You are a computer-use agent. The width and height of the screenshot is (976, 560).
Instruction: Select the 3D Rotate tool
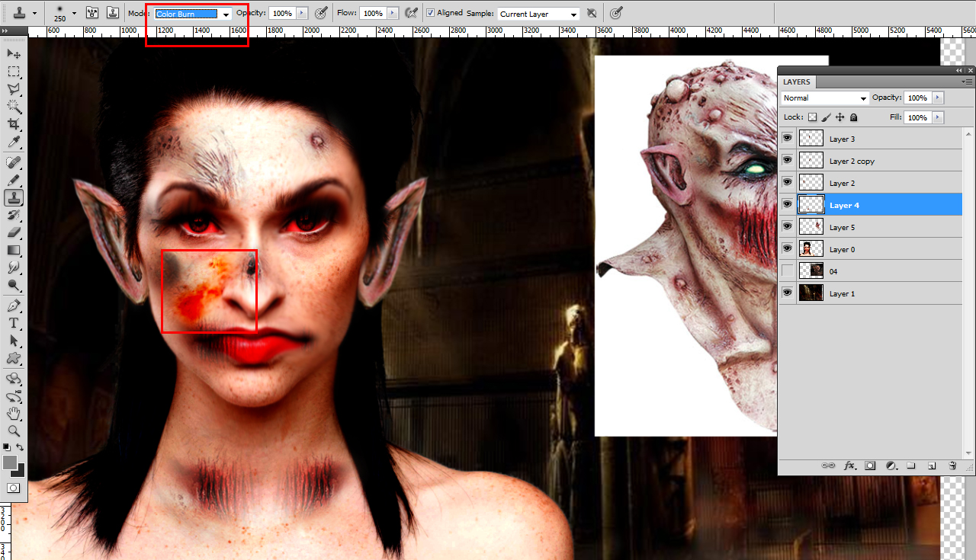click(14, 379)
